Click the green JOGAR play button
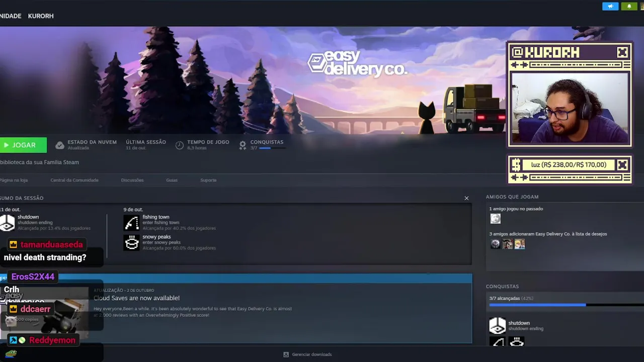The image size is (644, 362). 23,145
